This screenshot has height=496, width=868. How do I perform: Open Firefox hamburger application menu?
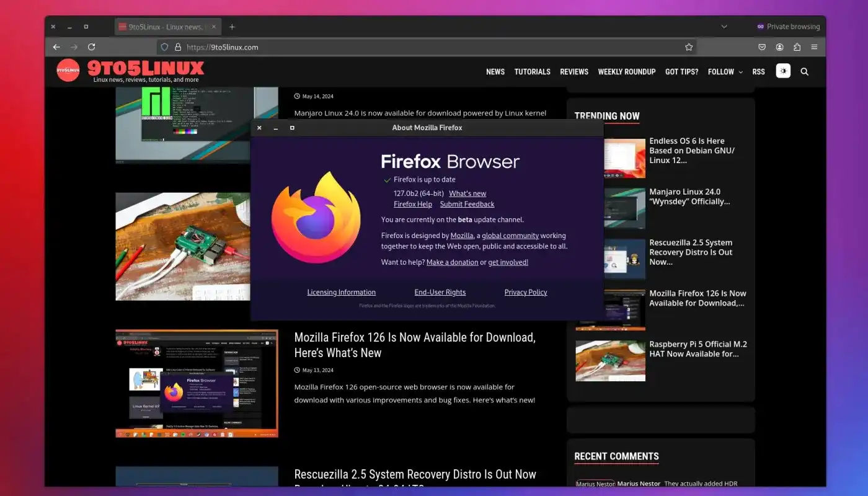[x=814, y=47]
